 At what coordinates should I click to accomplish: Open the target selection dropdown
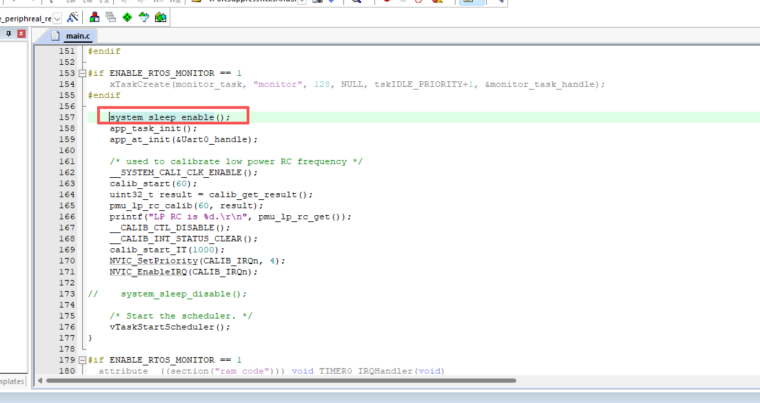coord(56,19)
